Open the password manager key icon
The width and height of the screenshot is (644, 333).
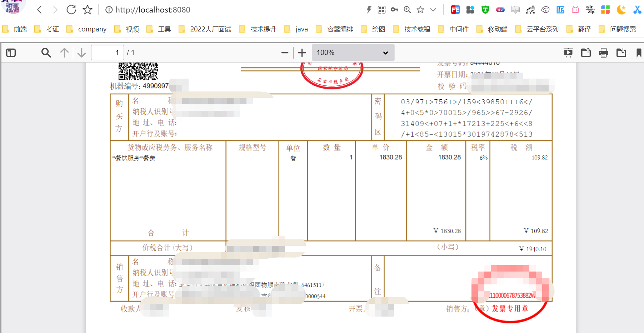[394, 10]
